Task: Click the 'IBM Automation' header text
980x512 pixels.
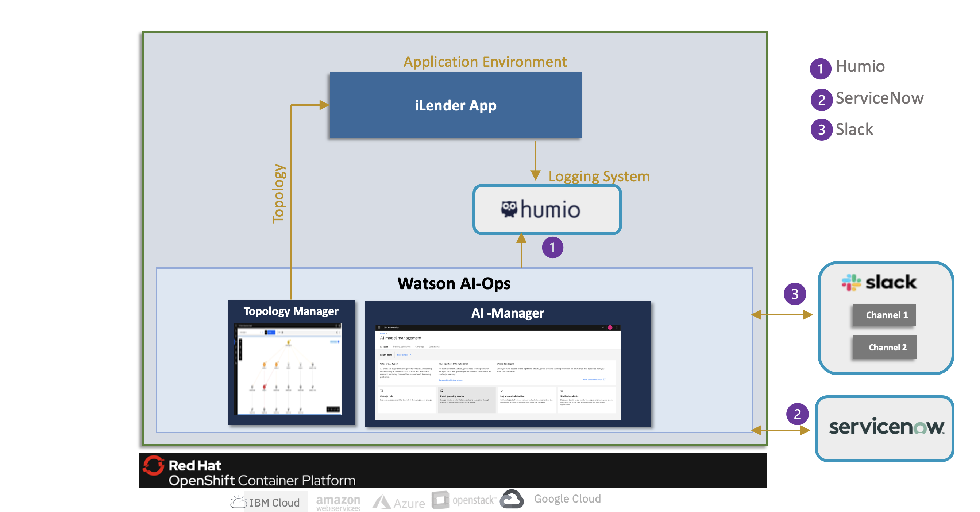Action: (391, 327)
